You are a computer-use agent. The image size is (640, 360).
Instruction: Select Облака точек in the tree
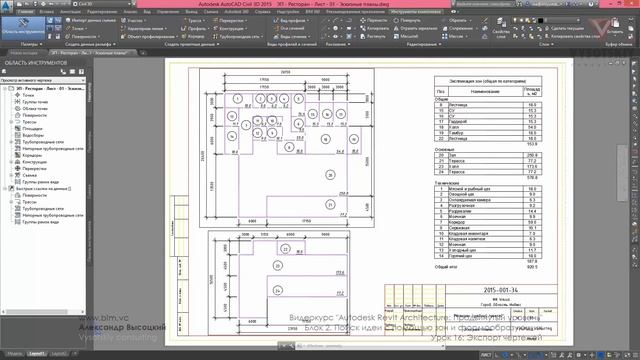(x=35, y=109)
